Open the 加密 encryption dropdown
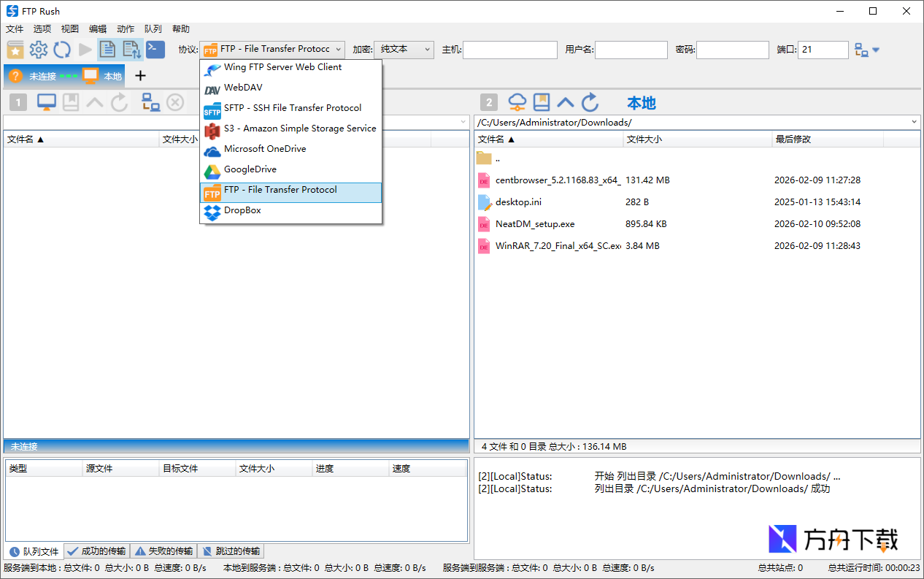The image size is (924, 579). 404,50
